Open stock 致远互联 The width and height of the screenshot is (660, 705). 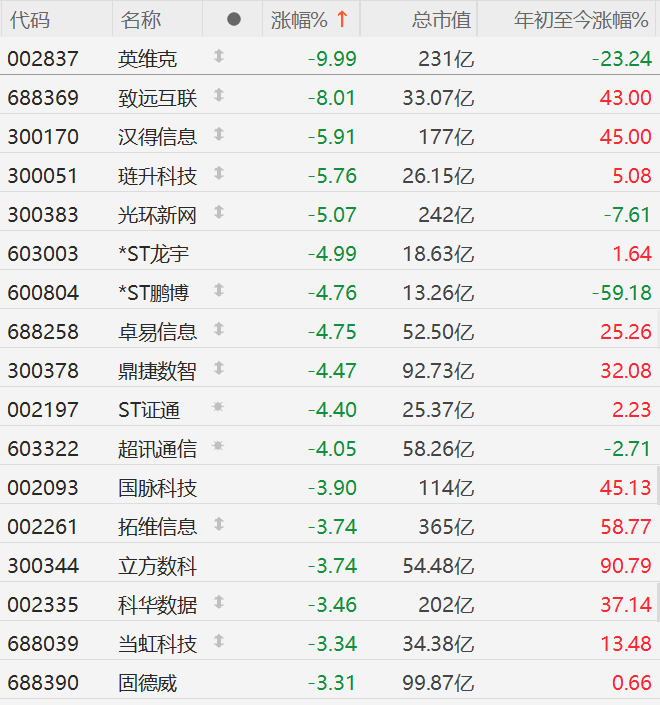[x=157, y=98]
